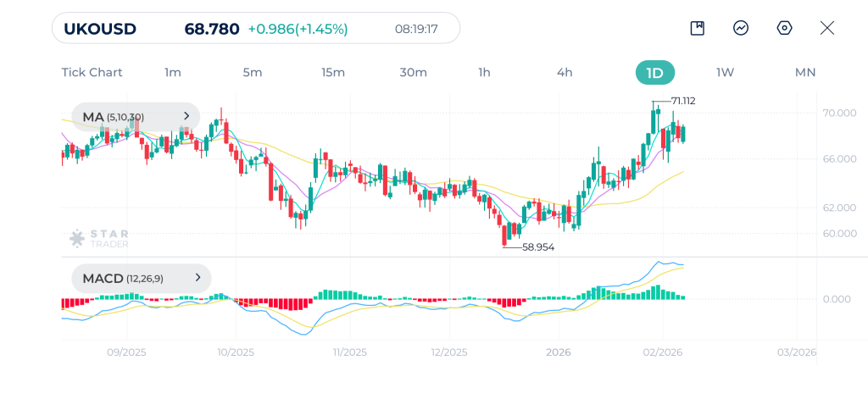Screen dimensions: 868x399
Task: Click the 09/2025 date axis label
Action: coord(127,352)
